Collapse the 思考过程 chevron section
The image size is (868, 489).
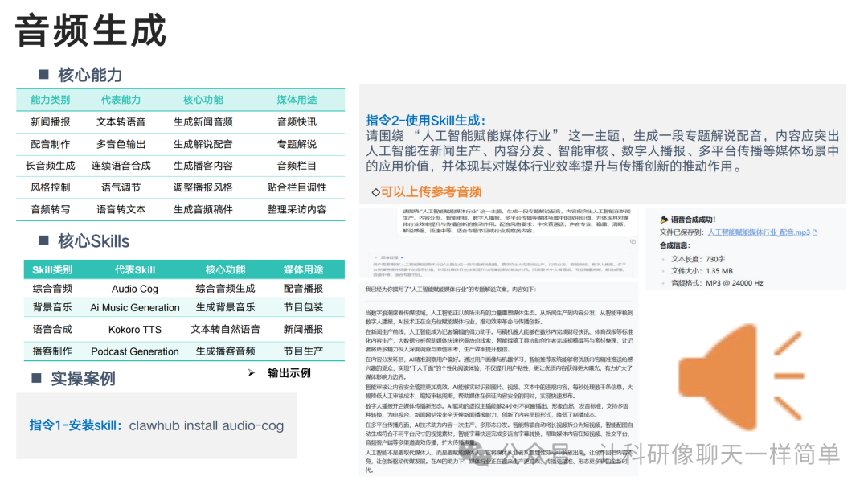click(375, 257)
